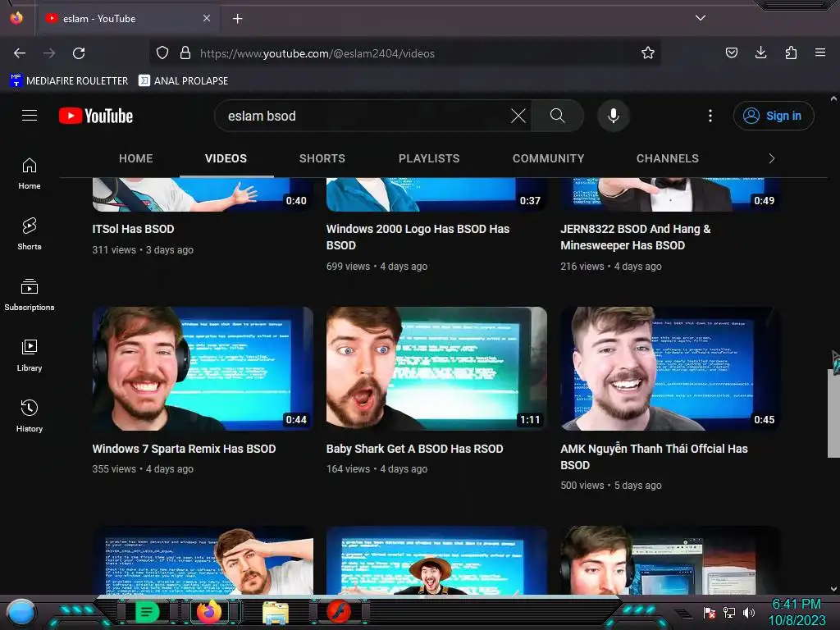Open a new browser tab

pyautogui.click(x=237, y=19)
